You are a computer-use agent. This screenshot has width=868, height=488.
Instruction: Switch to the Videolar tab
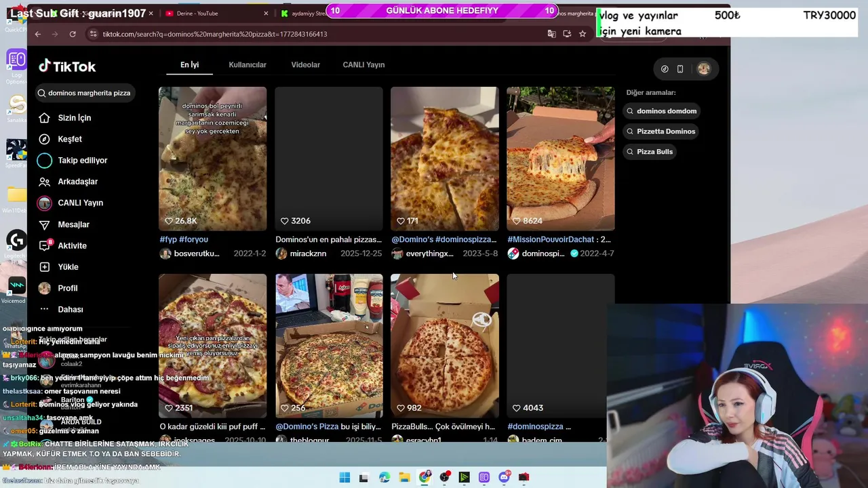click(x=306, y=65)
